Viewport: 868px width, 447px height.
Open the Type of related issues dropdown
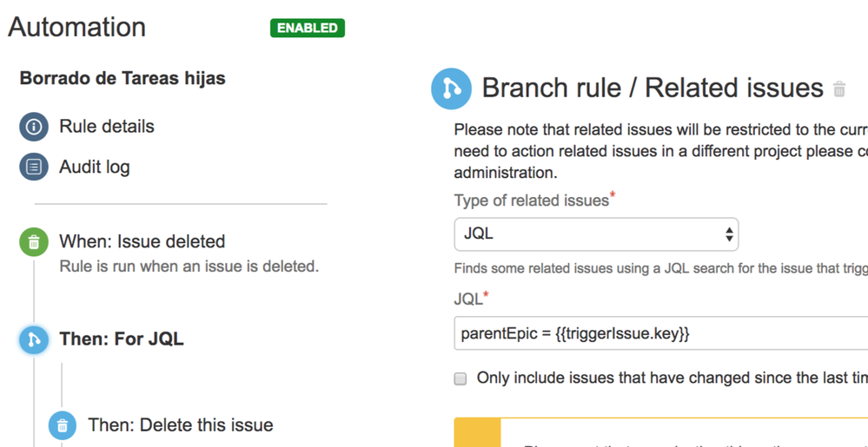click(x=596, y=234)
